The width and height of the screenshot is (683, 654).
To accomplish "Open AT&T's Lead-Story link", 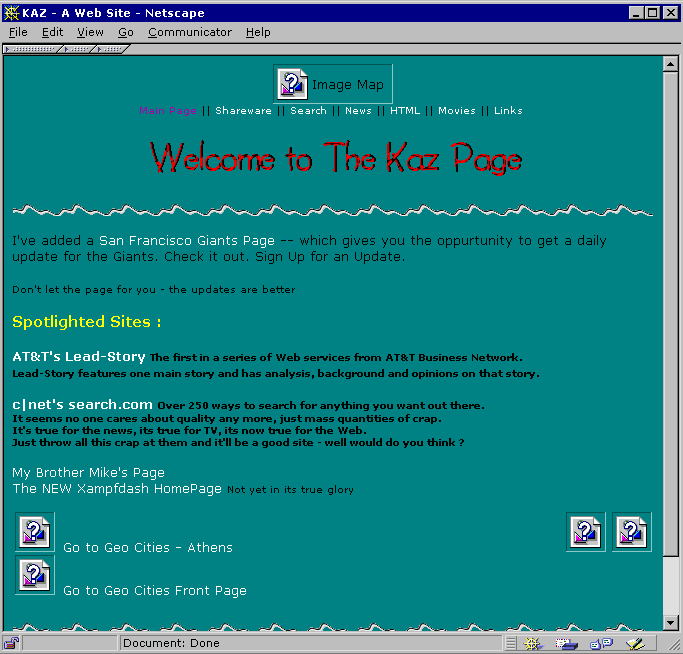I will (x=78, y=356).
